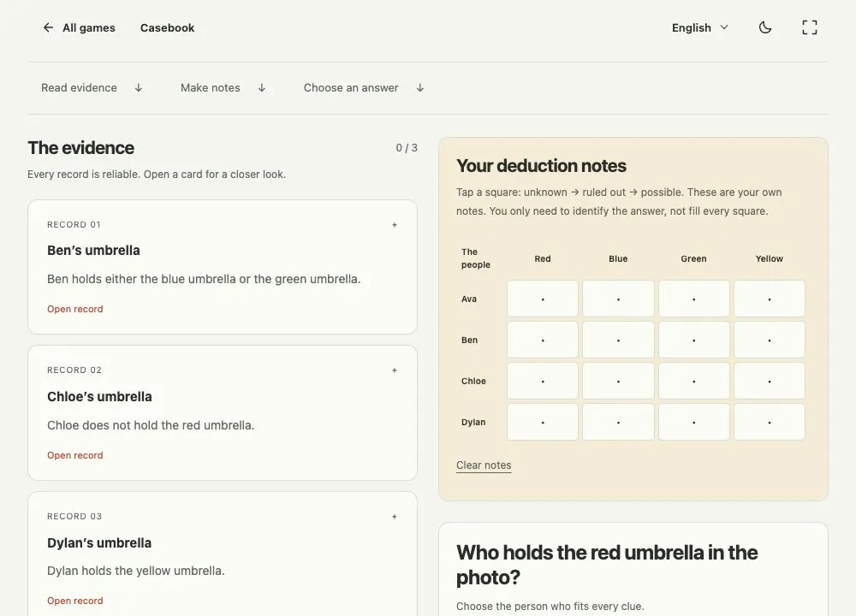Click the Ben row label in the grid
The width and height of the screenshot is (856, 616).
point(469,340)
